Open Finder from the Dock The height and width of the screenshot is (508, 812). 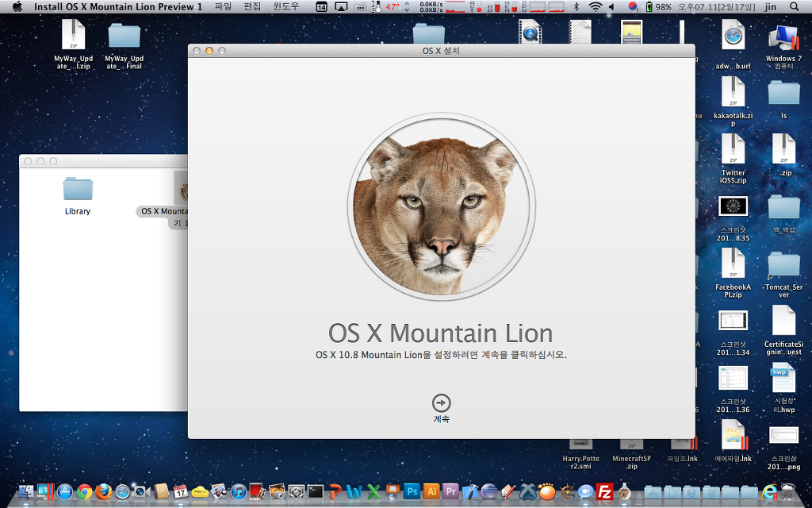pos(26,491)
